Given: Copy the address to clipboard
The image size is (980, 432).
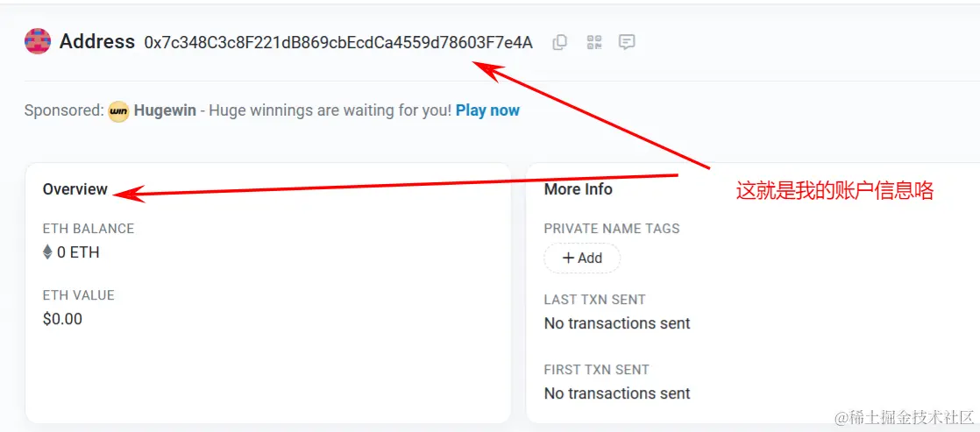Looking at the screenshot, I should coord(560,42).
